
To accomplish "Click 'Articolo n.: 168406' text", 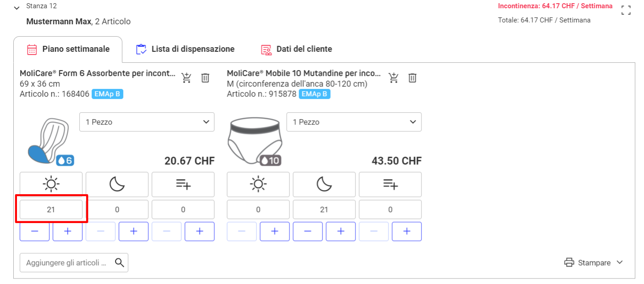I will 55,94.
